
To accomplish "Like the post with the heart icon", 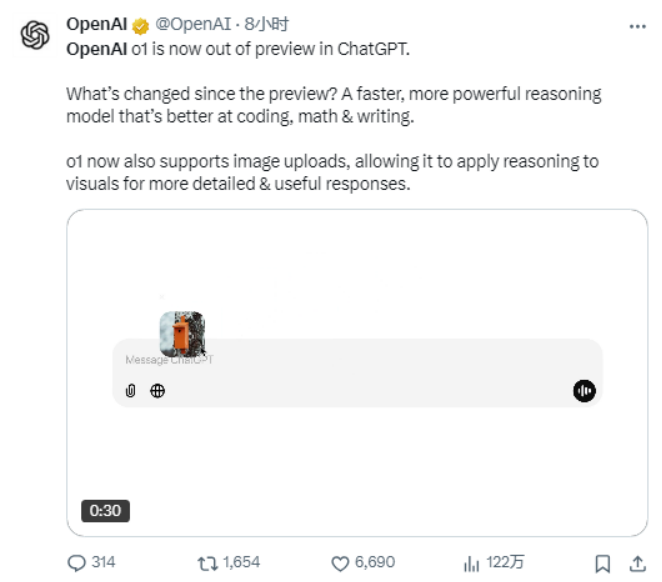I will (340, 563).
